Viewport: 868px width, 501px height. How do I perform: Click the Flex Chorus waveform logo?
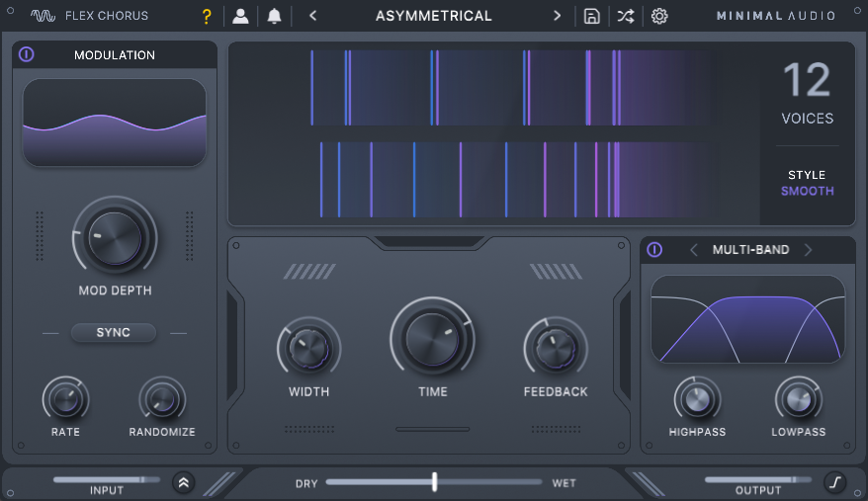[x=43, y=16]
